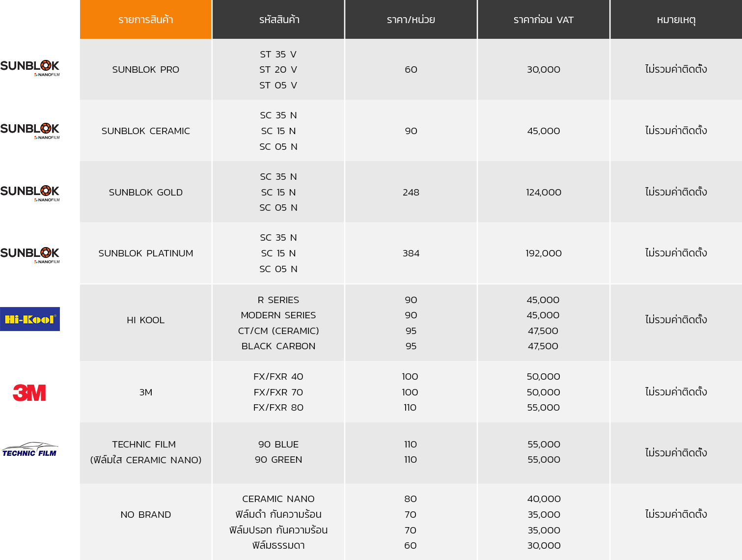742x560 pixels.
Task: Click unit price 90 for SUNBLOK CERAMIC
Action: [411, 131]
